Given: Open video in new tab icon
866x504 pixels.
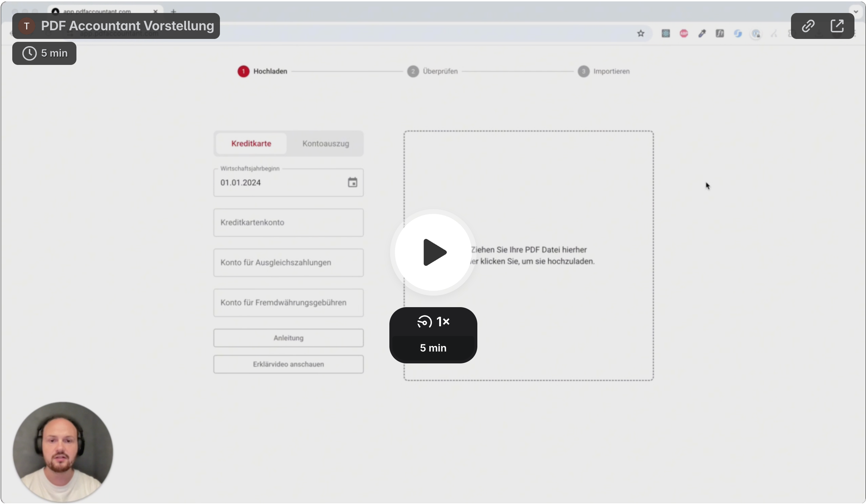Looking at the screenshot, I should [x=837, y=26].
